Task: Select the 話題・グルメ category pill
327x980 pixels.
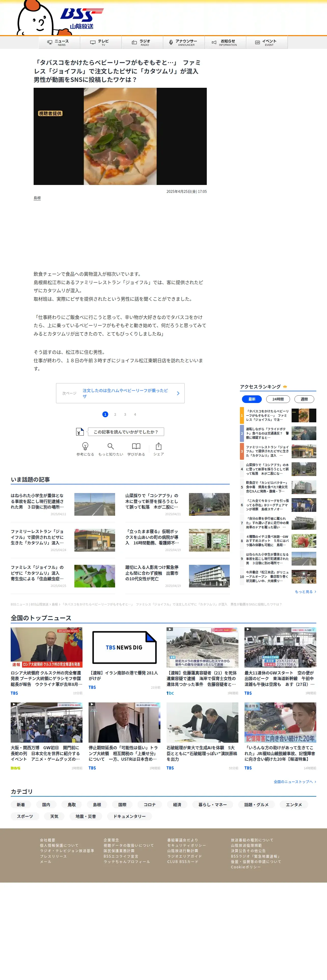Action: pos(256,805)
